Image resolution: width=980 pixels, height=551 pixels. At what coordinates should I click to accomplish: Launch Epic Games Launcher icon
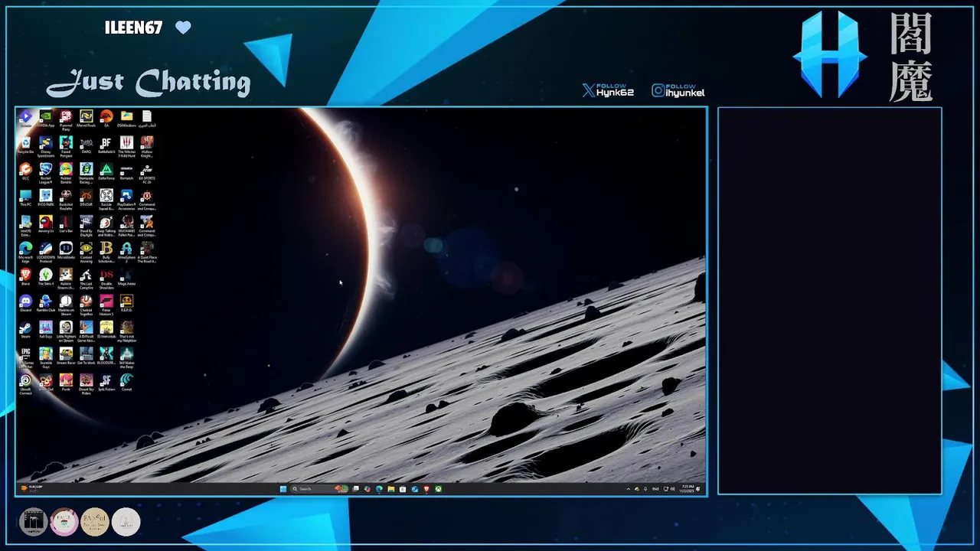(x=25, y=358)
